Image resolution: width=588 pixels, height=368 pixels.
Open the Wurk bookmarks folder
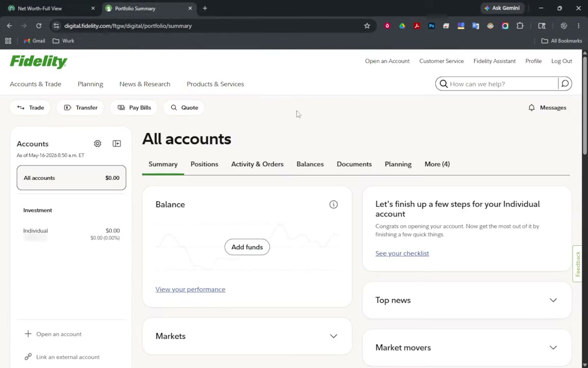[x=63, y=40]
